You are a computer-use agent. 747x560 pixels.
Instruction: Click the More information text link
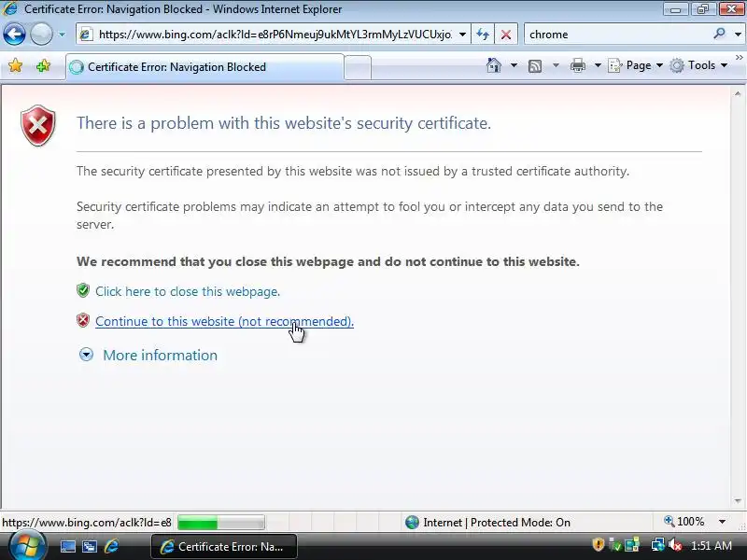point(160,356)
